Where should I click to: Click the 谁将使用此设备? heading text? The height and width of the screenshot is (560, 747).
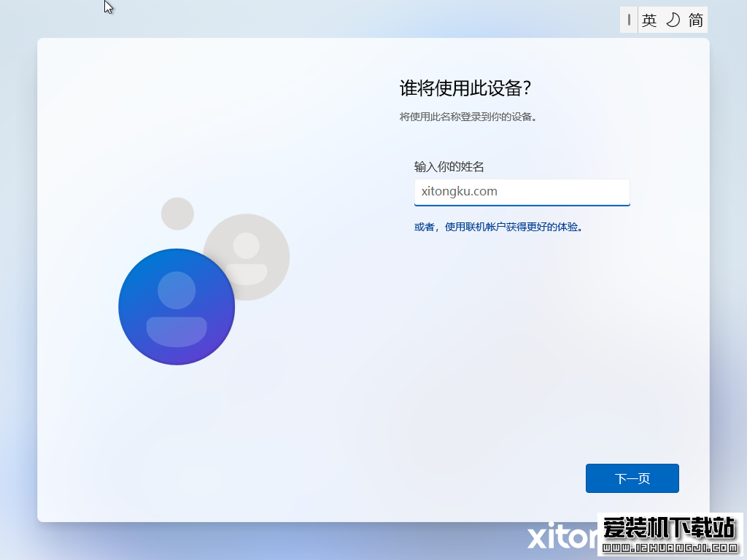[465, 88]
